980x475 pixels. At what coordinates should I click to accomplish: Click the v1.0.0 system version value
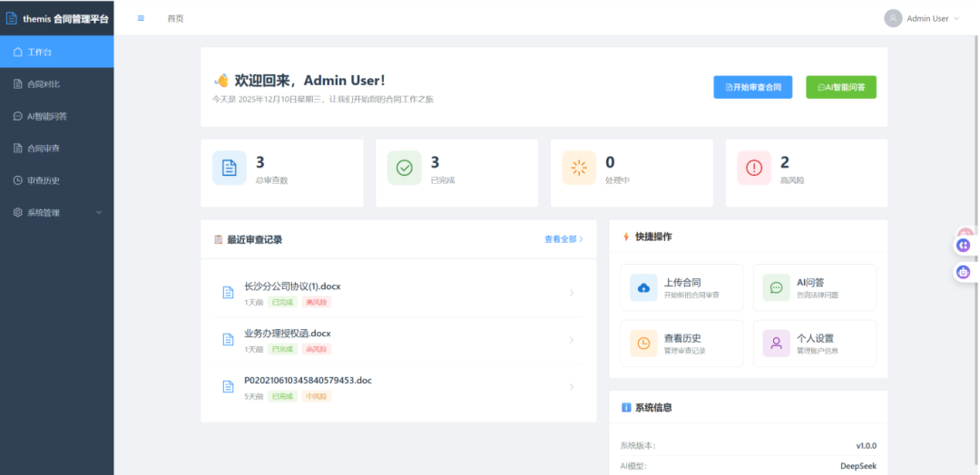tap(867, 446)
